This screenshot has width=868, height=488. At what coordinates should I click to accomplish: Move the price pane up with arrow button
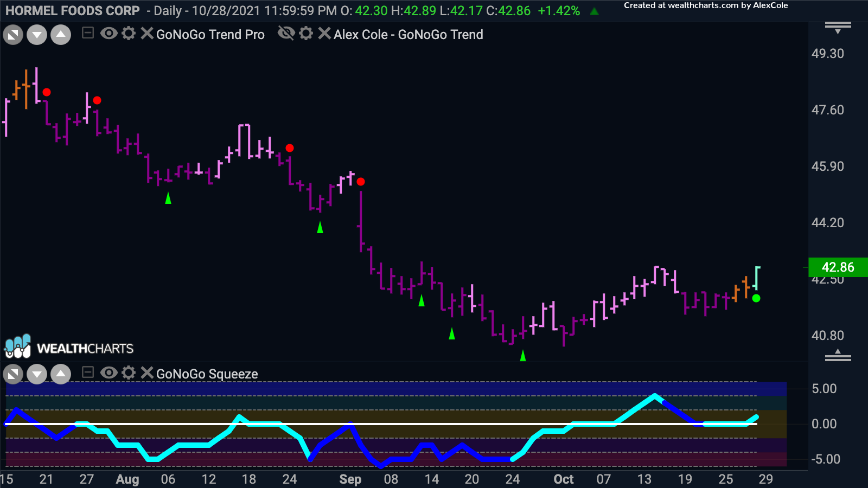point(61,35)
